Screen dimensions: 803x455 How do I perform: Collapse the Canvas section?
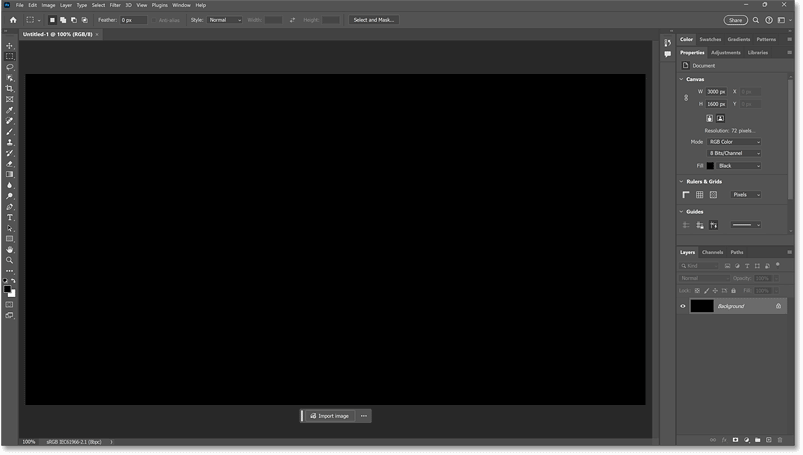tap(682, 79)
